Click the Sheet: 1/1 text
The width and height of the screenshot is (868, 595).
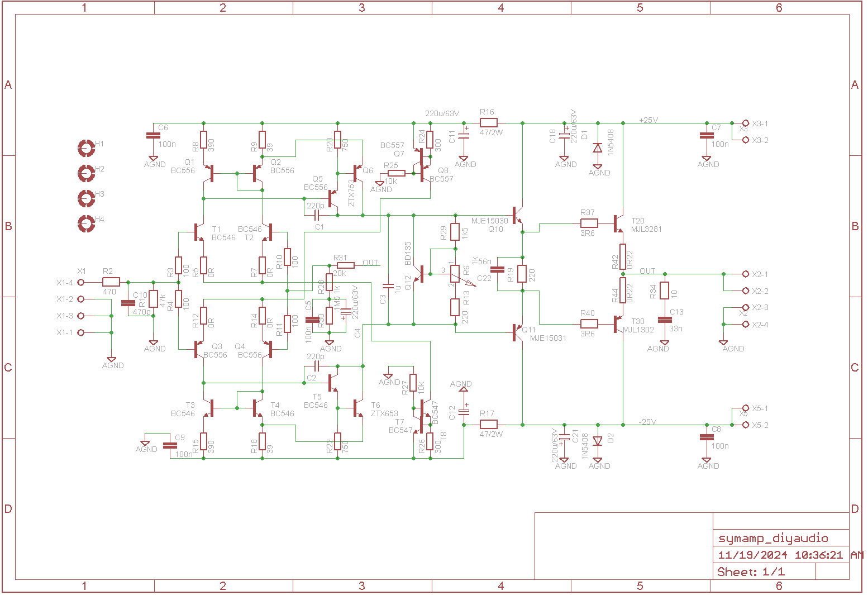pyautogui.click(x=751, y=572)
